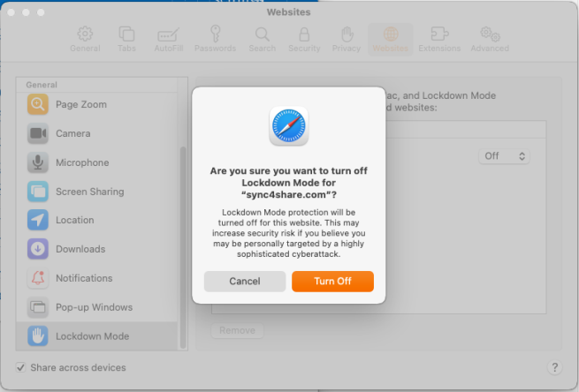579x392 pixels.
Task: Open the help question mark button
Action: pos(554,367)
